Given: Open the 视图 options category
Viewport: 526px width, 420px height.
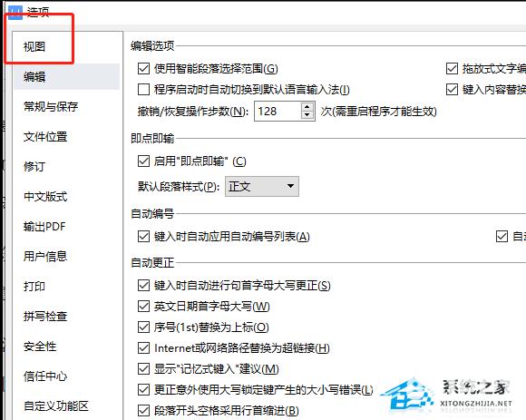Looking at the screenshot, I should pyautogui.click(x=34, y=47).
